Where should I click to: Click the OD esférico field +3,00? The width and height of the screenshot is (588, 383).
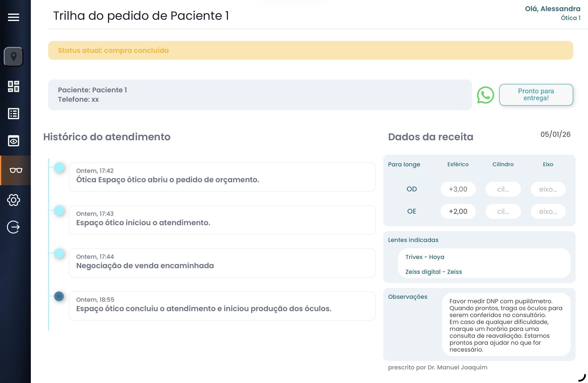458,189
